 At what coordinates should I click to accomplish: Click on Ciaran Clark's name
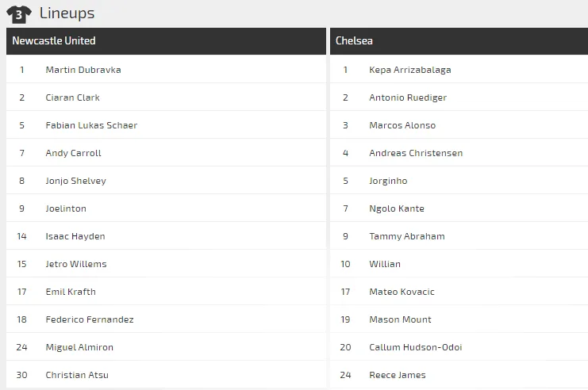73,97
